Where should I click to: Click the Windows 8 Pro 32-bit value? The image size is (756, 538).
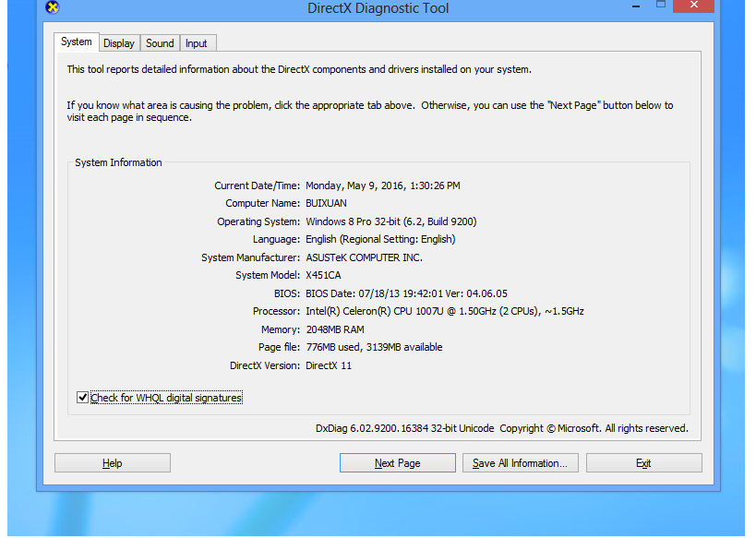tap(391, 221)
